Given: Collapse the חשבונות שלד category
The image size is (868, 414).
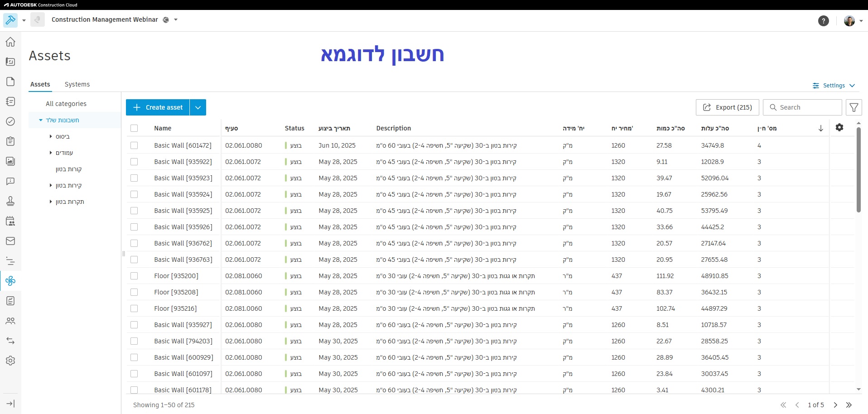Looking at the screenshot, I should pos(41,120).
